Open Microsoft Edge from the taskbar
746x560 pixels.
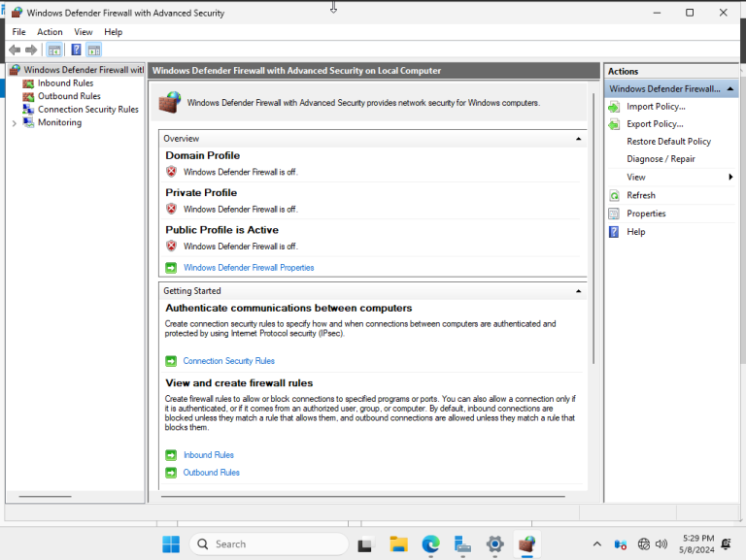click(x=430, y=544)
